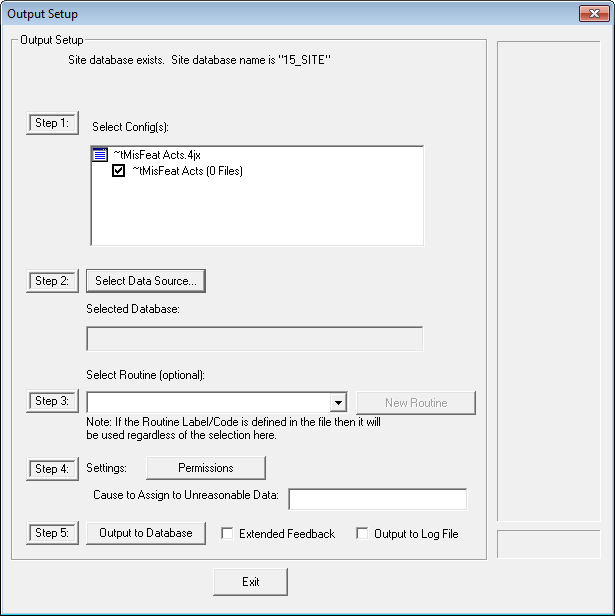
Task: Focus the Cause to Assign to Unreasonable Data field
Action: click(377, 499)
